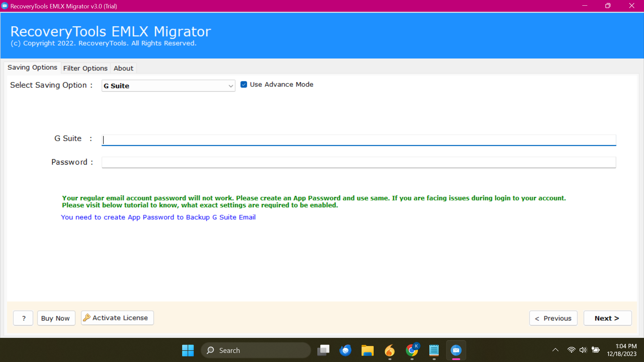Switch to the Filter Options tab
The height and width of the screenshot is (362, 644).
click(x=85, y=68)
